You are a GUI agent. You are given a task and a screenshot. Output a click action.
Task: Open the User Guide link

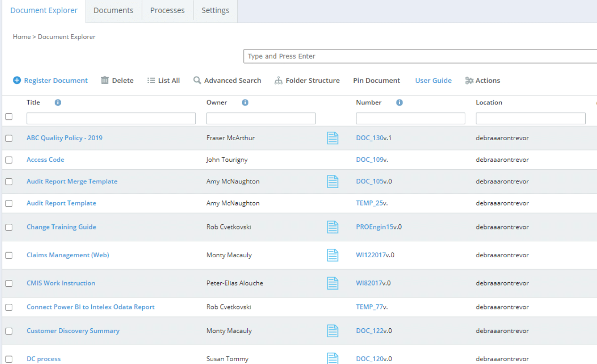pos(433,80)
